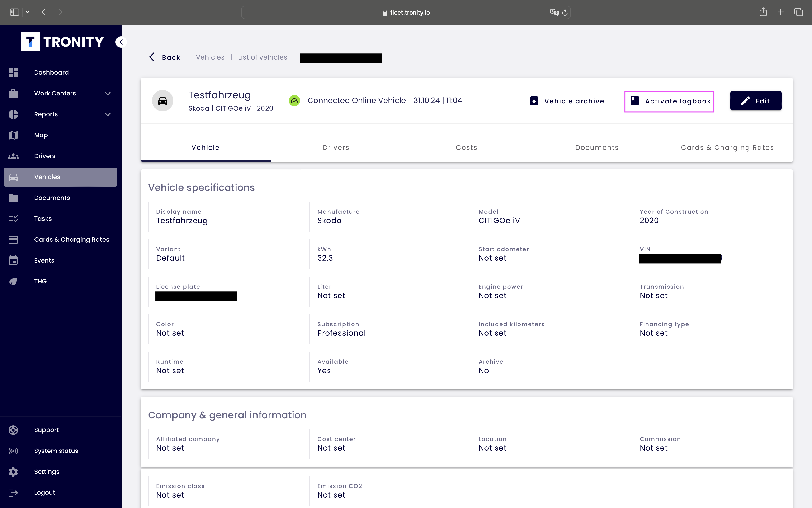The height and width of the screenshot is (508, 812).
Task: Open Dashboard from the sidebar menu
Action: pyautogui.click(x=61, y=72)
